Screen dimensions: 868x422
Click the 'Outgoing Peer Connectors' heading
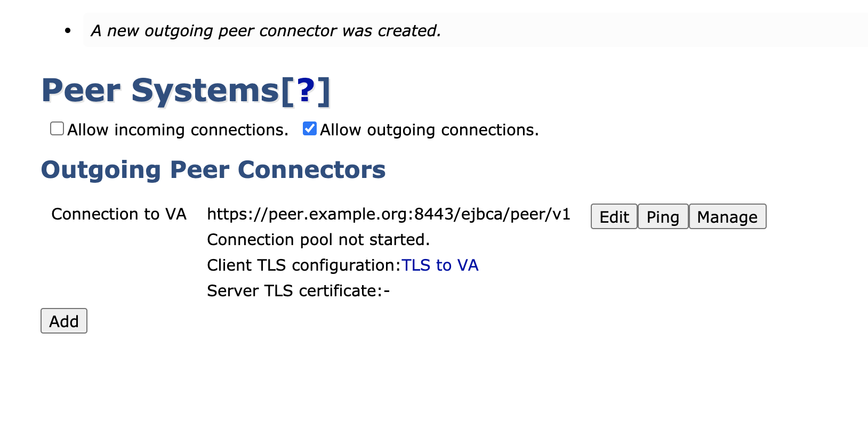(x=213, y=170)
